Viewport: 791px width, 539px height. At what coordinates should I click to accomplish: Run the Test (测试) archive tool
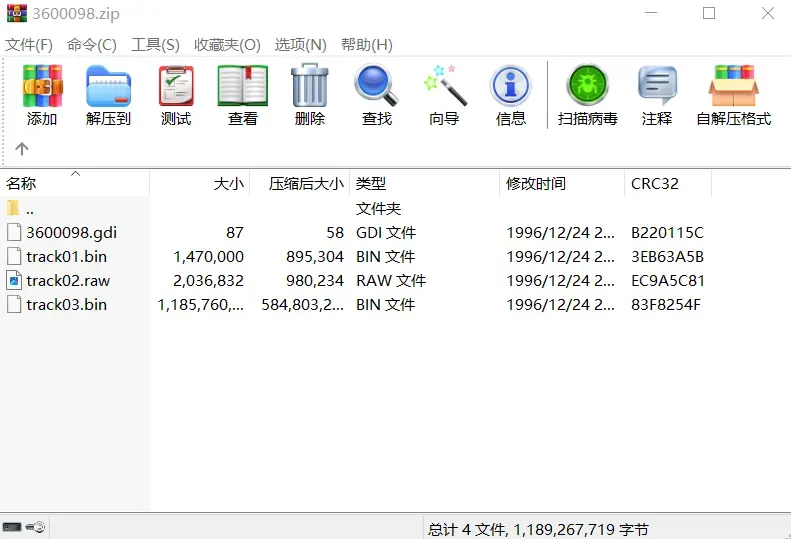coord(176,95)
